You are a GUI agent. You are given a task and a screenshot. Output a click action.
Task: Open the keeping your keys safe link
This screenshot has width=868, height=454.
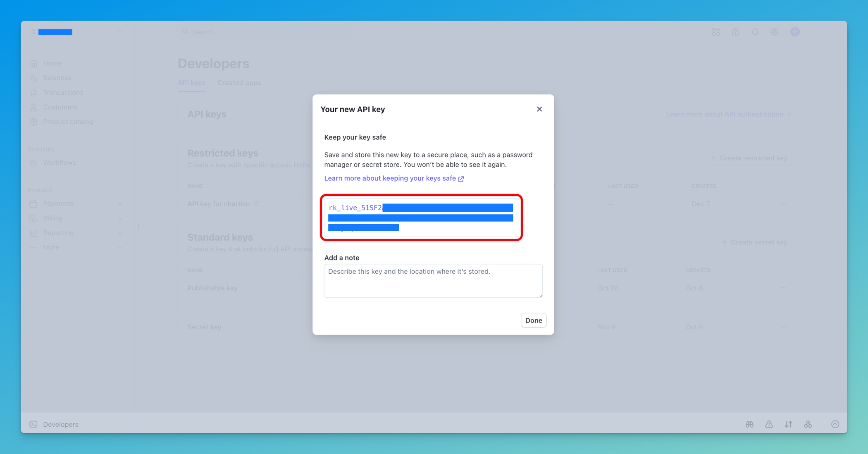pyautogui.click(x=390, y=178)
